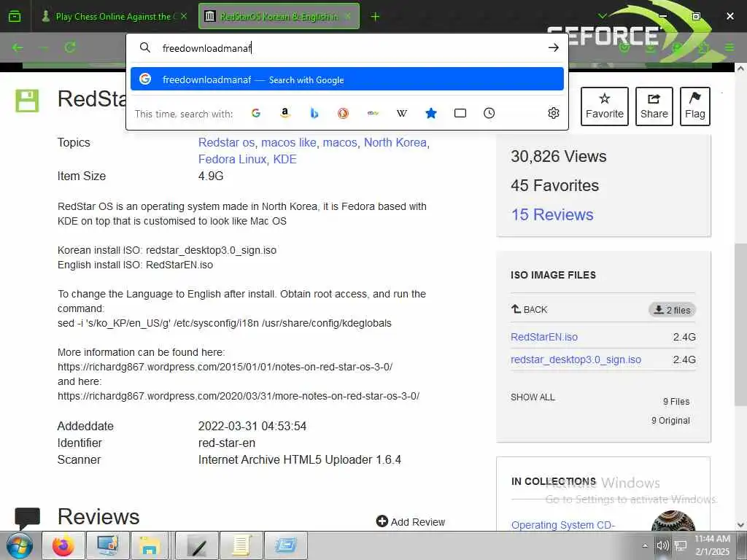Click the scrollbar up arrow
This screenshot has width=747, height=560.
click(741, 69)
